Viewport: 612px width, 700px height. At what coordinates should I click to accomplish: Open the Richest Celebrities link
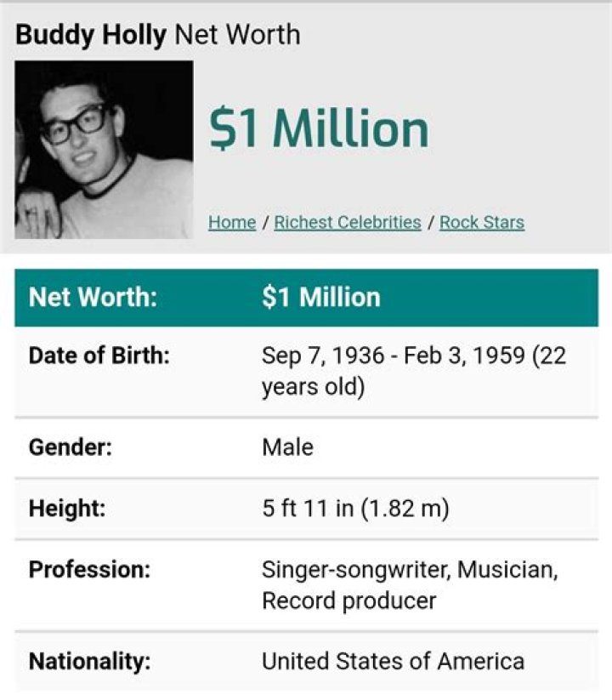[348, 222]
